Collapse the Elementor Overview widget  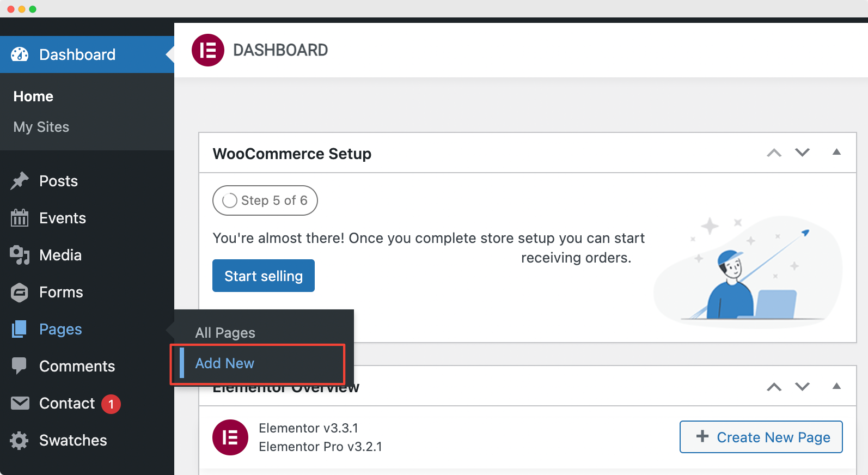tap(836, 386)
